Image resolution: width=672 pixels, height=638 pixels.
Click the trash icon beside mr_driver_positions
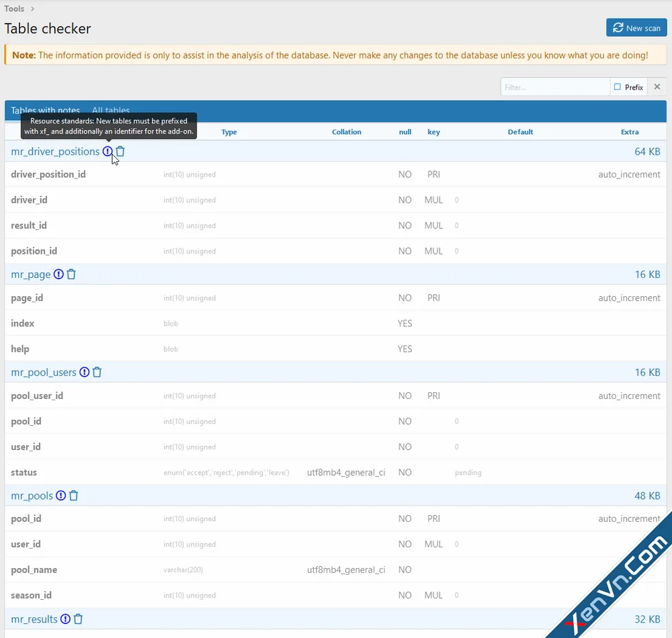pos(120,152)
